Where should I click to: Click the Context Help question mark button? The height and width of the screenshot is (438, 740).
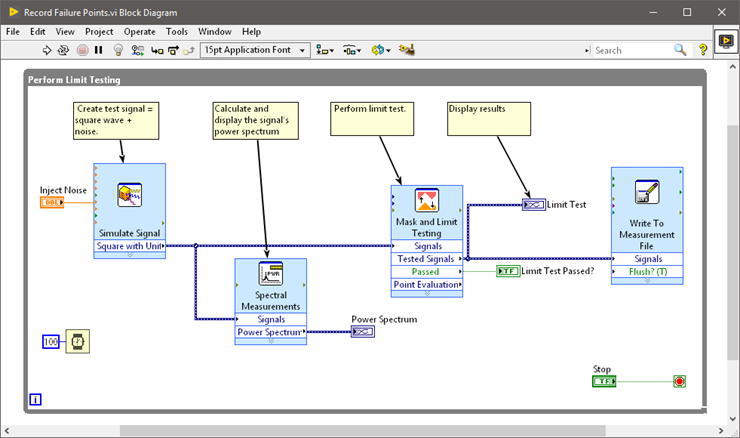coord(703,49)
